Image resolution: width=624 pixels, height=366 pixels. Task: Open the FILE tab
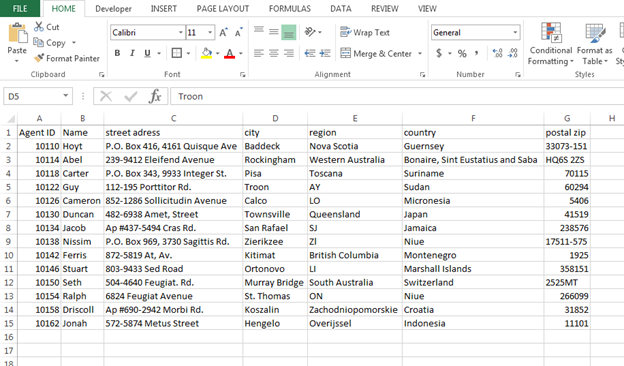pos(20,8)
